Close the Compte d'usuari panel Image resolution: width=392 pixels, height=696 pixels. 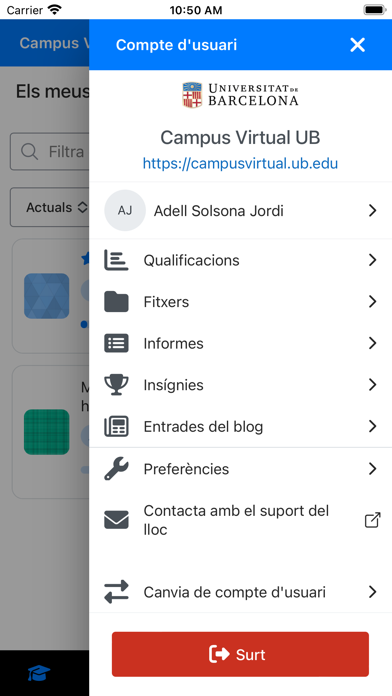pos(357,45)
